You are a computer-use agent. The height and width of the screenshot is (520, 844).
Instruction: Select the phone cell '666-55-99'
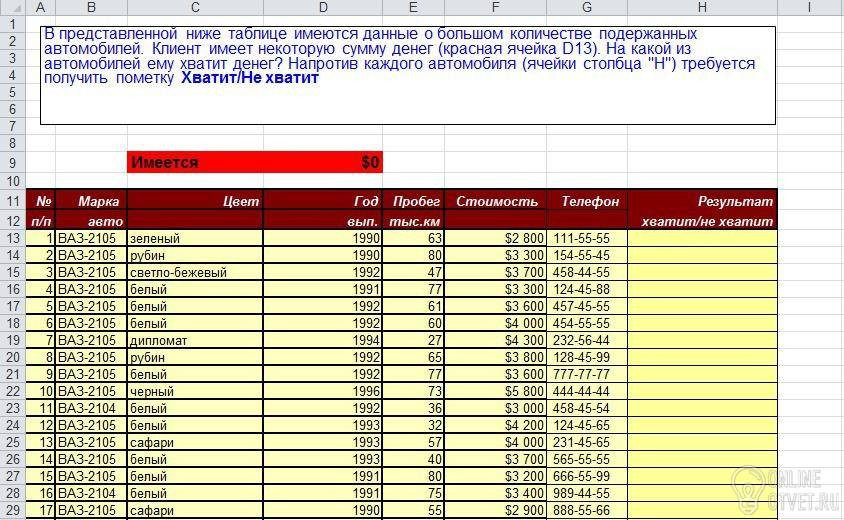tap(587, 476)
